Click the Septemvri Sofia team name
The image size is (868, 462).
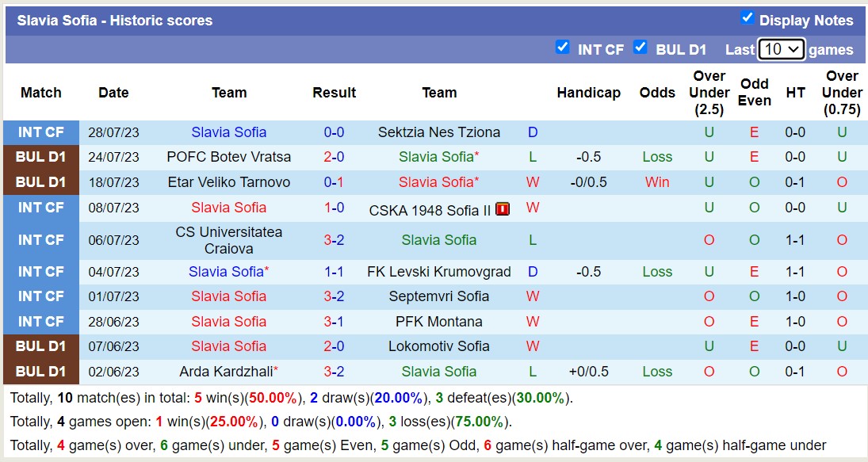[x=439, y=296]
